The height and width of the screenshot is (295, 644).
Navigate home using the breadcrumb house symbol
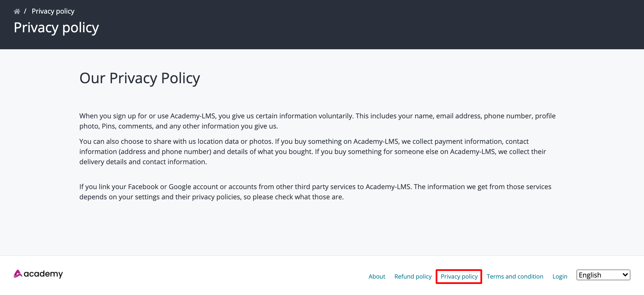pyautogui.click(x=17, y=11)
